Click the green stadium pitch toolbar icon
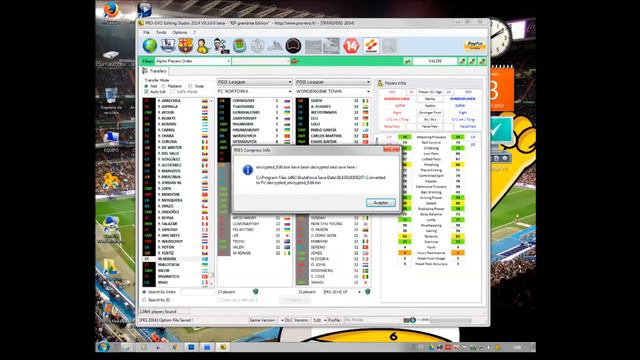The height and width of the screenshot is (360, 640). click(x=240, y=46)
